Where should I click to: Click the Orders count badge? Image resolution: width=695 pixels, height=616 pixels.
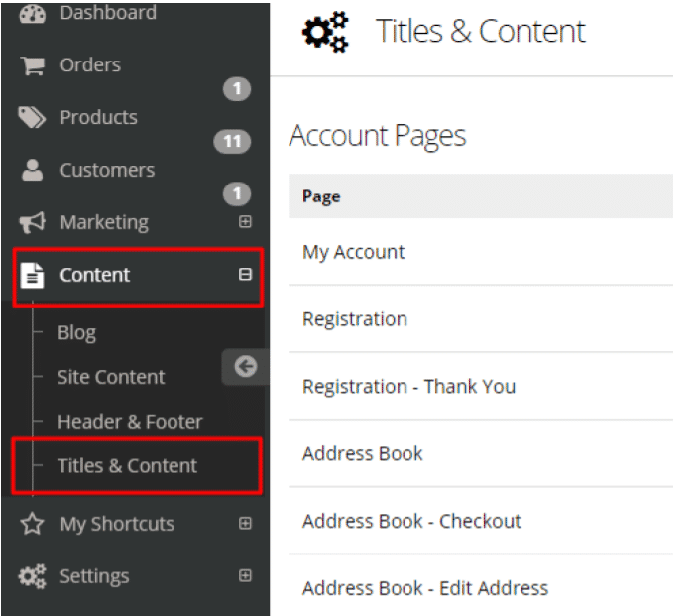coord(237,89)
